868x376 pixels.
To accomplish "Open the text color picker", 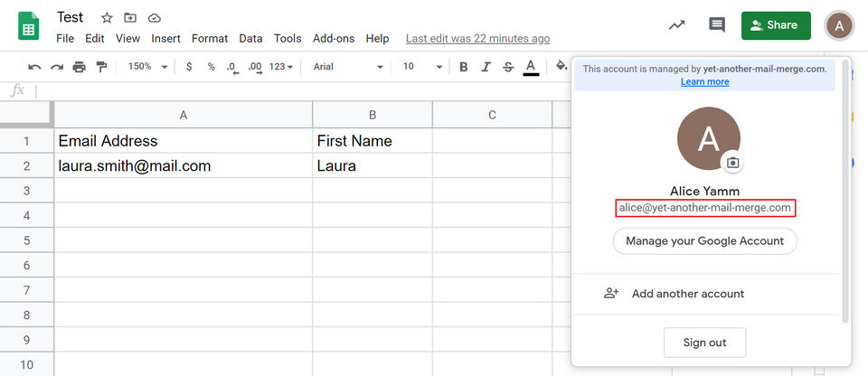I will coord(531,67).
